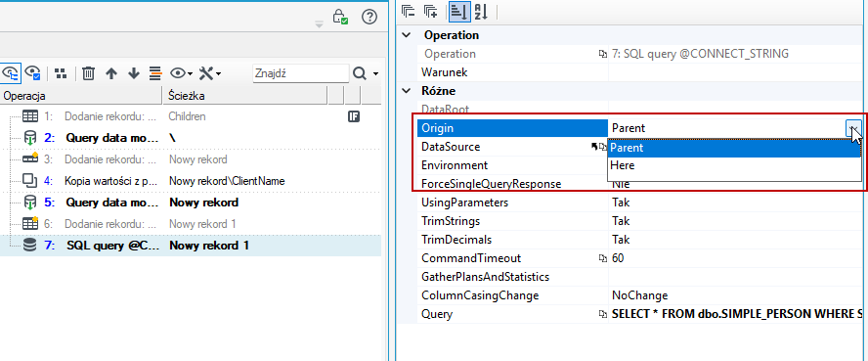Select row 1 Dodanie rekordu Children
The width and height of the screenshot is (868, 361).
[191, 116]
